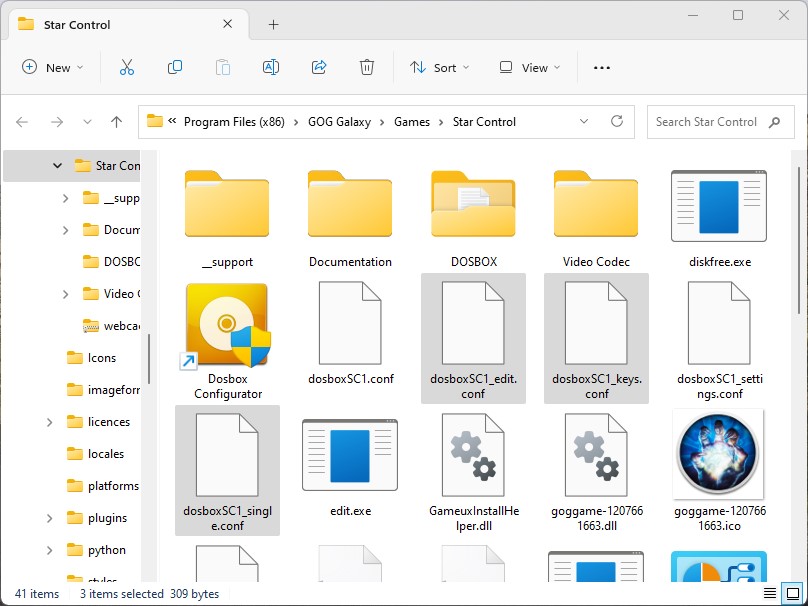The width and height of the screenshot is (808, 606).
Task: Go back with the left arrow
Action: (22, 122)
